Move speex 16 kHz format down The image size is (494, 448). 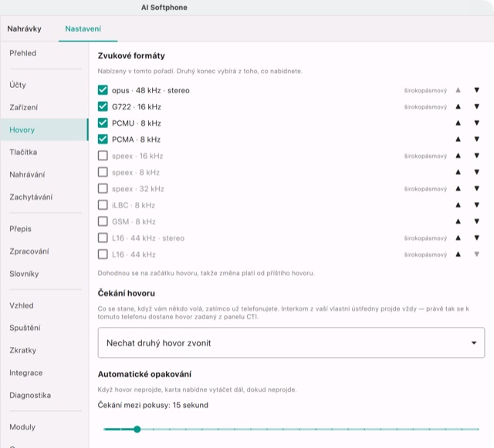[477, 156]
